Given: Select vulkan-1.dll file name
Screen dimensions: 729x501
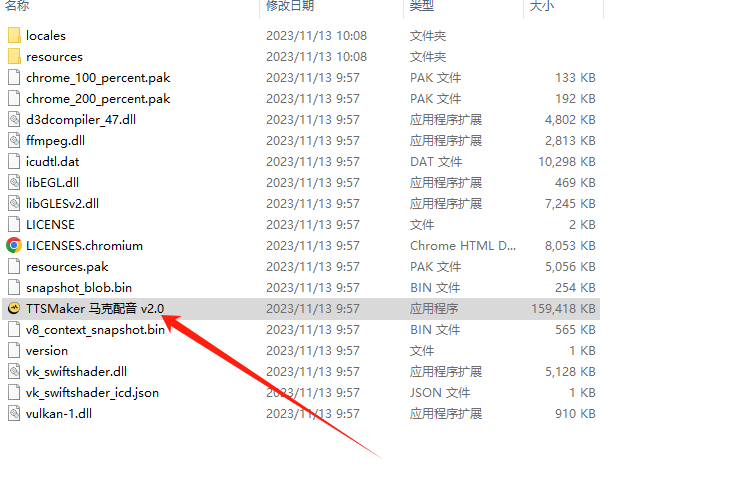Looking at the screenshot, I should point(59,414).
